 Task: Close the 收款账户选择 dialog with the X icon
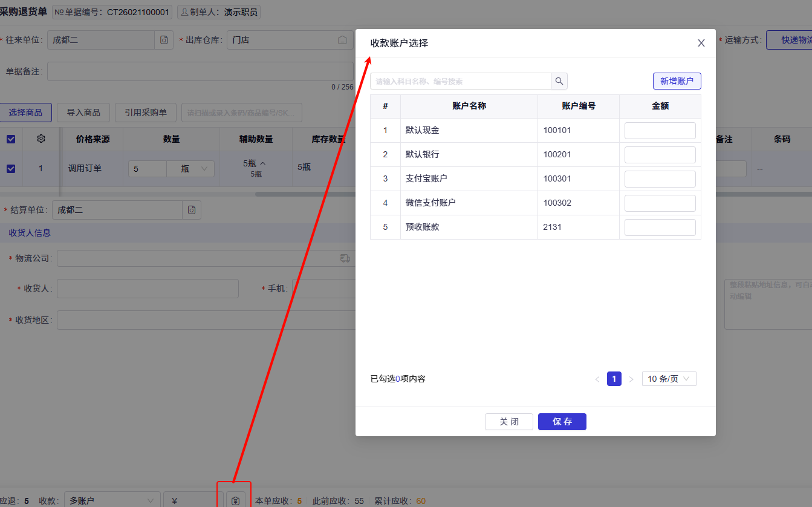click(x=701, y=43)
